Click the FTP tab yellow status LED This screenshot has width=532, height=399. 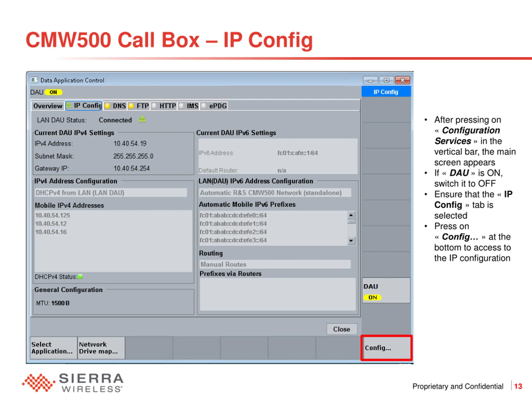[x=131, y=106]
